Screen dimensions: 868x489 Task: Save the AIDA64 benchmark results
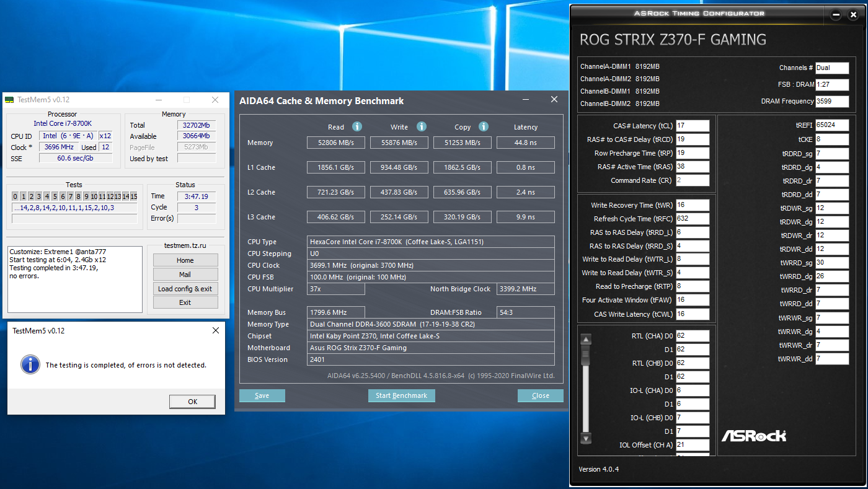tap(262, 395)
